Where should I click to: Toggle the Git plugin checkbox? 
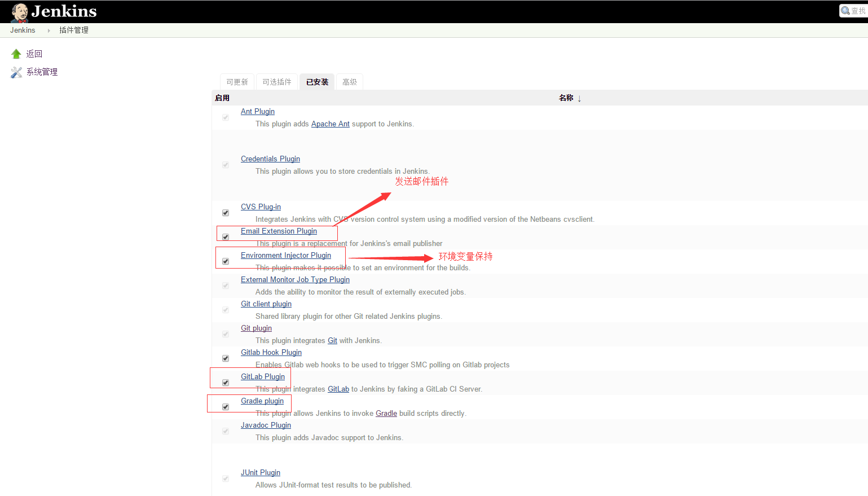point(226,334)
